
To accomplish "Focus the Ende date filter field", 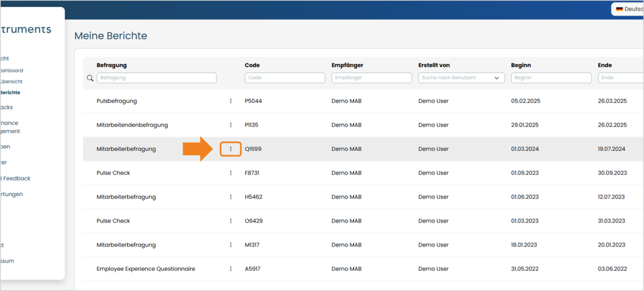I will (x=621, y=77).
